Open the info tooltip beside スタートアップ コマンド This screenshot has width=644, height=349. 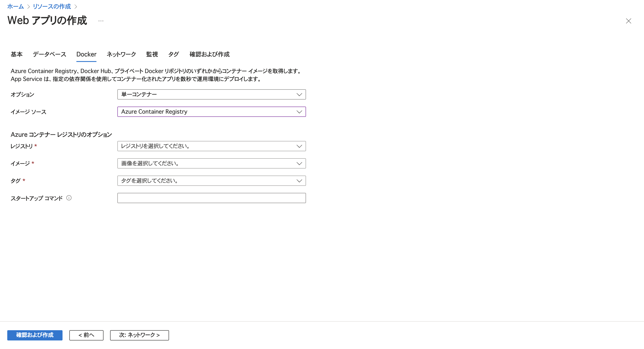tap(69, 198)
